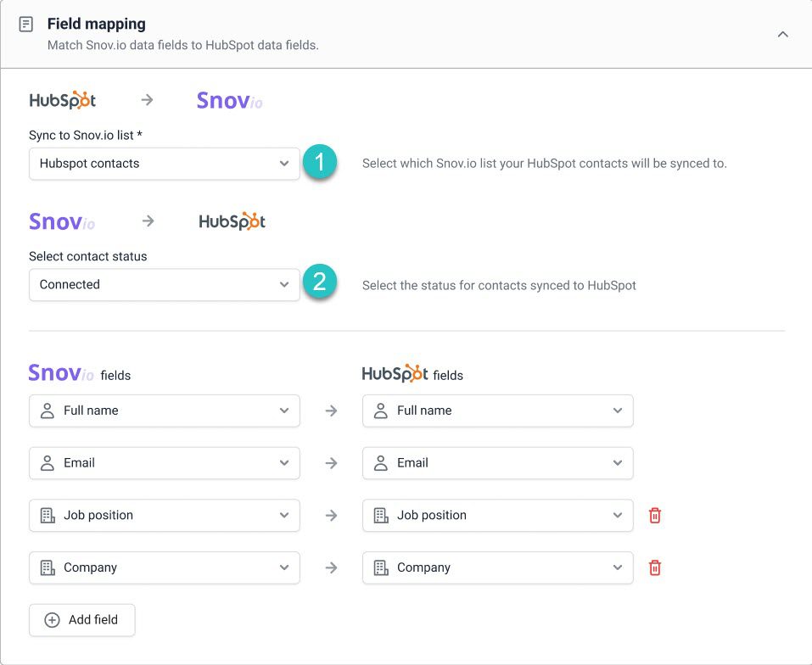Image resolution: width=812 pixels, height=665 pixels.
Task: Collapse the Field mapping section
Action: click(x=782, y=36)
